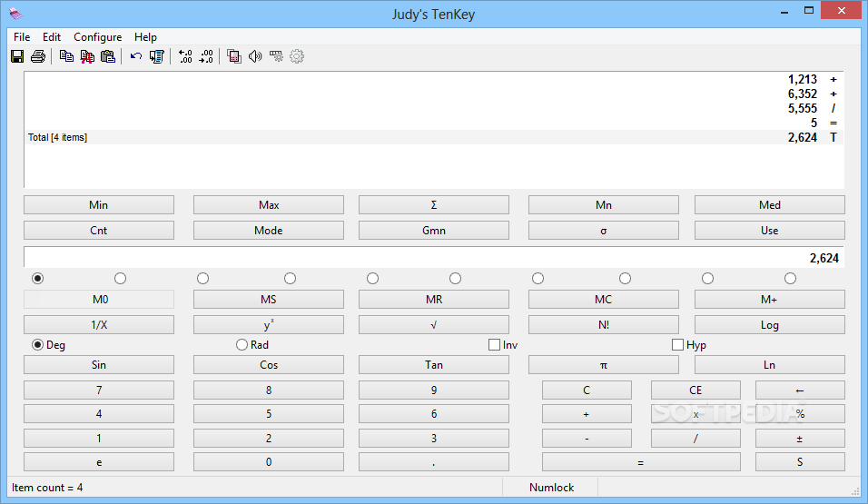This screenshot has height=504, width=868.
Task: Click the app icon in the title bar
Action: pyautogui.click(x=16, y=14)
